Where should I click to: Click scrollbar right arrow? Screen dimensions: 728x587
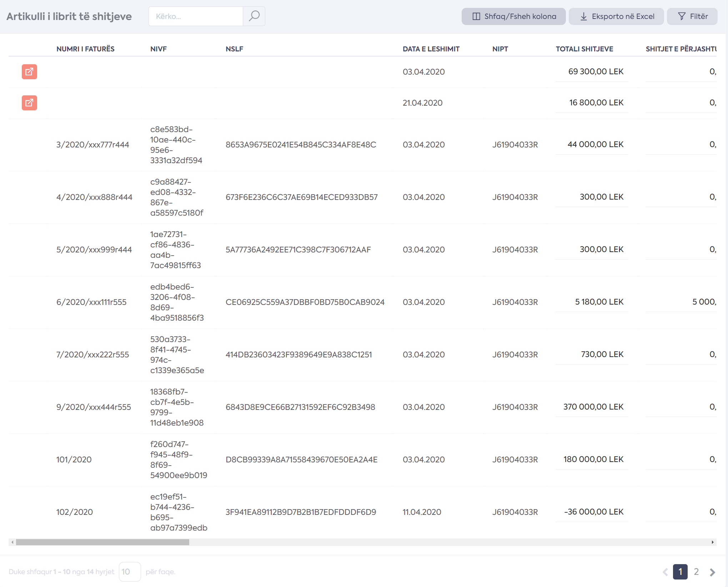pos(713,542)
